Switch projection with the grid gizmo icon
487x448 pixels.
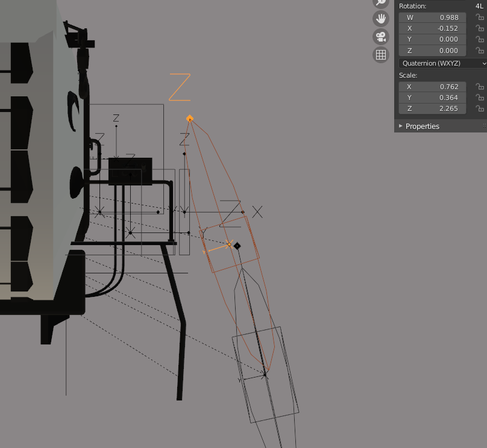pyautogui.click(x=380, y=54)
